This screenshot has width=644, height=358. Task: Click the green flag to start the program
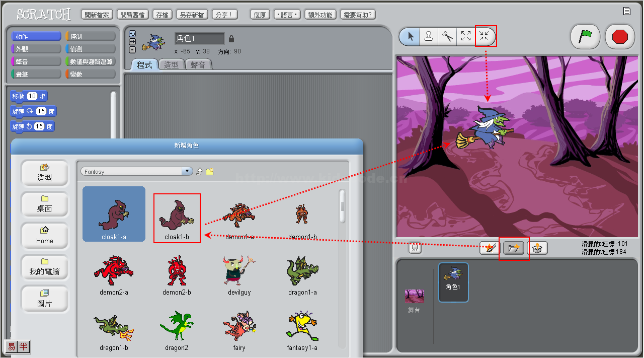pyautogui.click(x=585, y=37)
